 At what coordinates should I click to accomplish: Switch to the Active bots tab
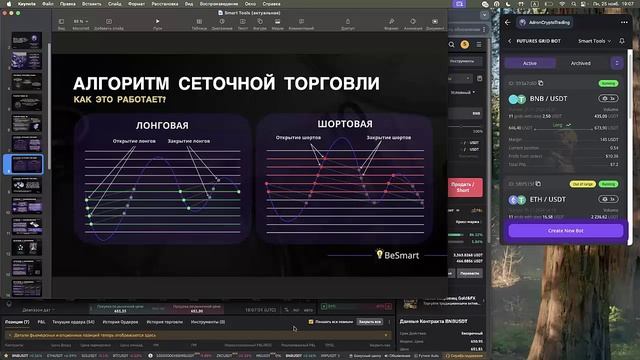pyautogui.click(x=530, y=63)
